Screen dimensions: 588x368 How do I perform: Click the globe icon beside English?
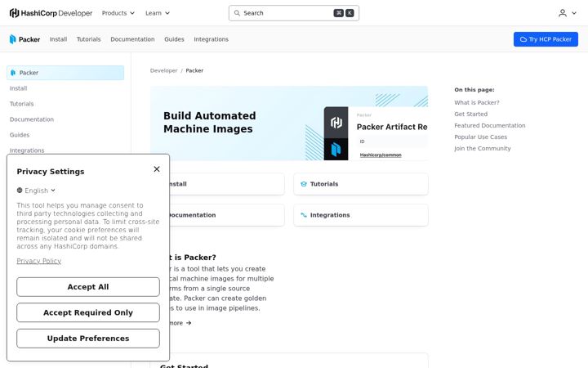pos(20,191)
